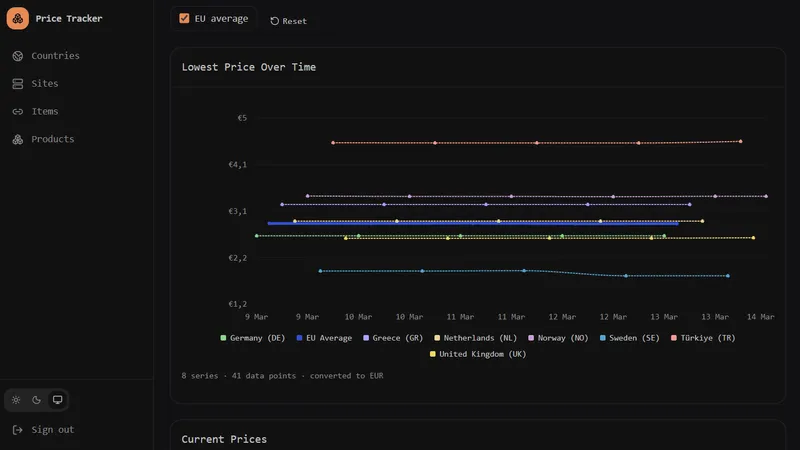Toggle Germany (DE) legend swatch
800x450 pixels.
pyautogui.click(x=223, y=338)
